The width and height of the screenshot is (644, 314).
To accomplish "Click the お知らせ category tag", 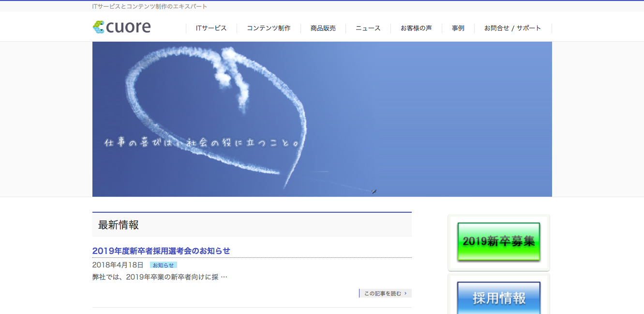I will [164, 265].
